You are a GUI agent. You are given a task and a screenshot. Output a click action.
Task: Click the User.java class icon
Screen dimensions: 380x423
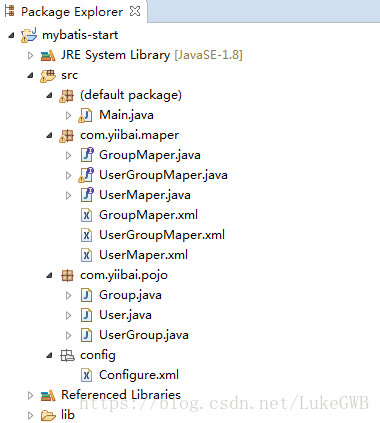point(86,315)
